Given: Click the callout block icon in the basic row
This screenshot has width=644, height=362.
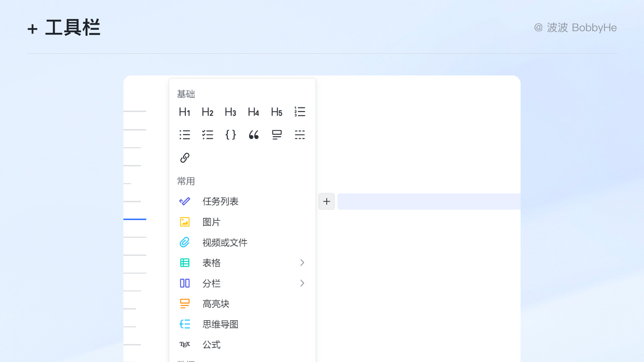Looking at the screenshot, I should (276, 135).
